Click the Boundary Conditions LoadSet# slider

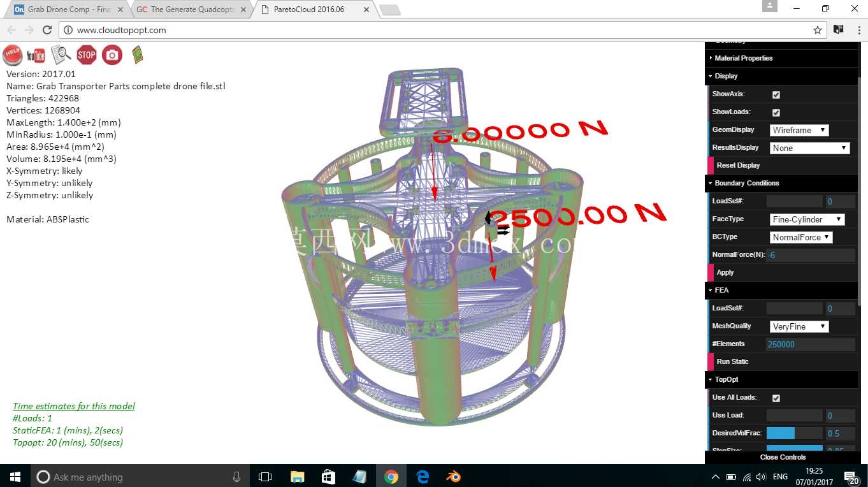coord(795,201)
